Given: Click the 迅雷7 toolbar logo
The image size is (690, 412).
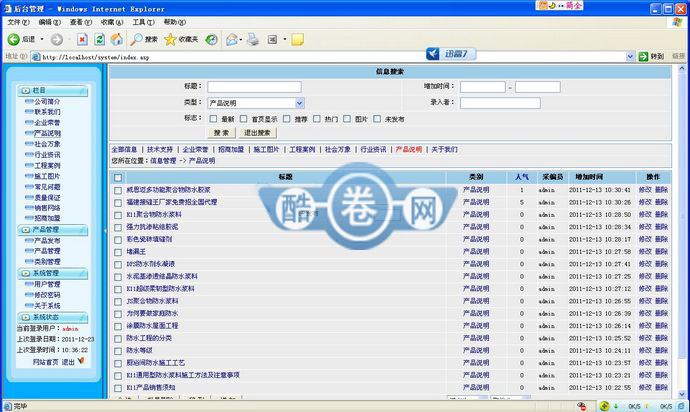Looking at the screenshot, I should tap(451, 54).
